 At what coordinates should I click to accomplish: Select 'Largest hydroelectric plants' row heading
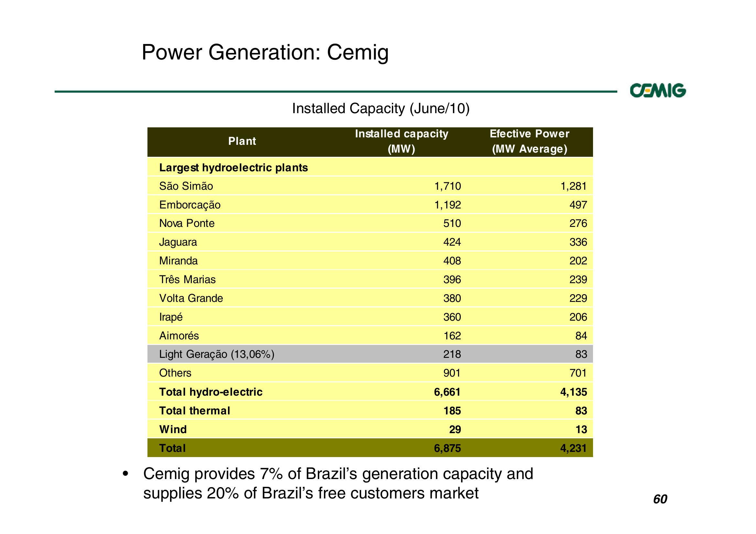coord(233,168)
